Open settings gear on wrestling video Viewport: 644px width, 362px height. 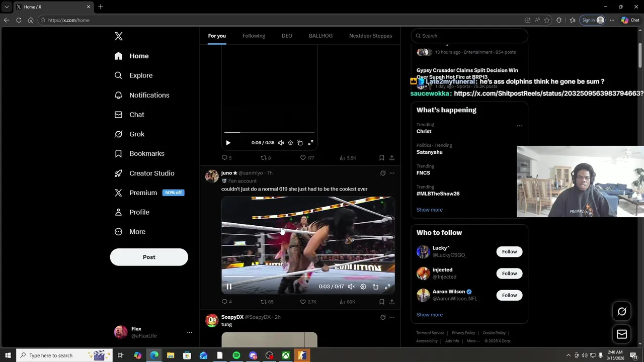(363, 287)
